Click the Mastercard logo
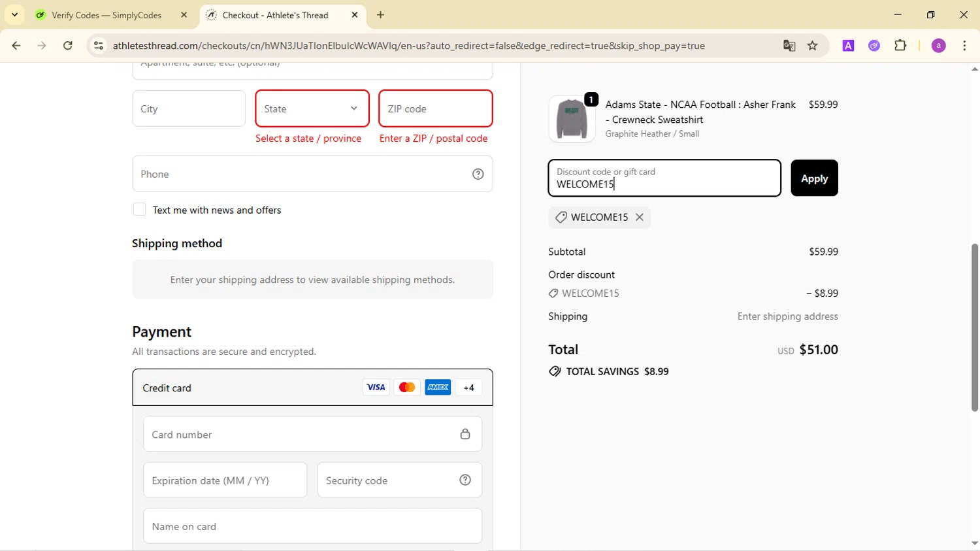Image resolution: width=980 pixels, height=551 pixels. coord(407,387)
